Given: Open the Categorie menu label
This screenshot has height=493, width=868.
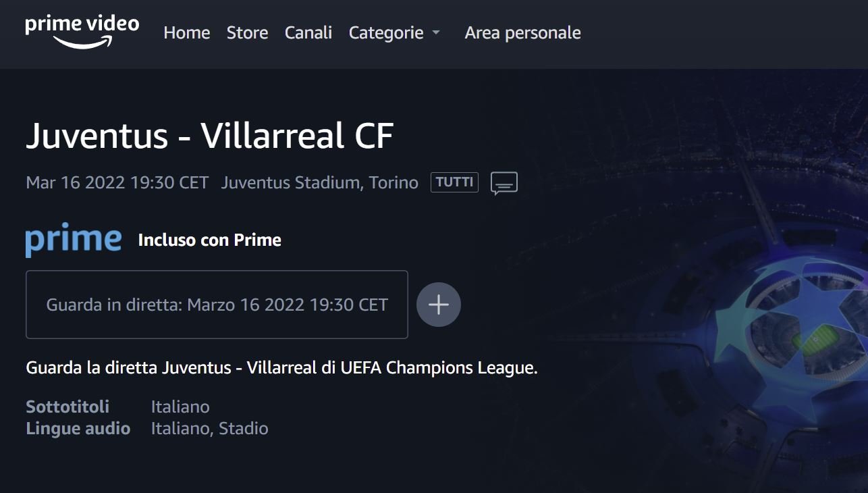Looking at the screenshot, I should point(386,32).
